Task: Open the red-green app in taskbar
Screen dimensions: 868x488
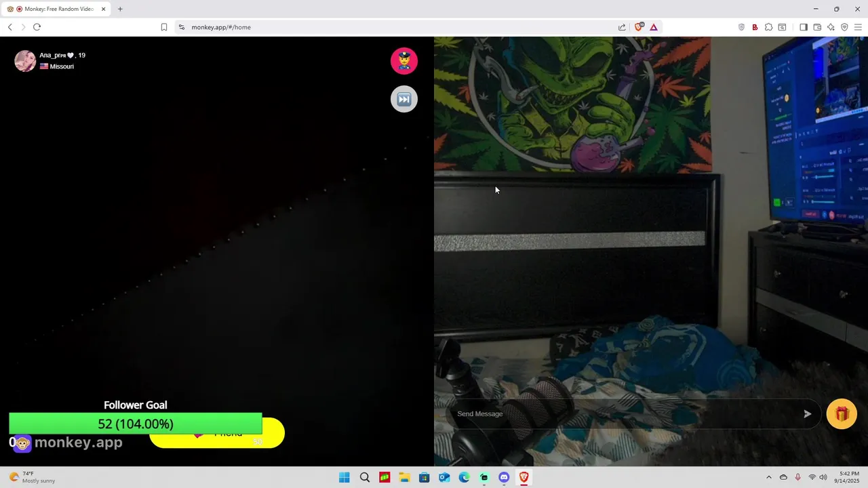Action: point(384,477)
